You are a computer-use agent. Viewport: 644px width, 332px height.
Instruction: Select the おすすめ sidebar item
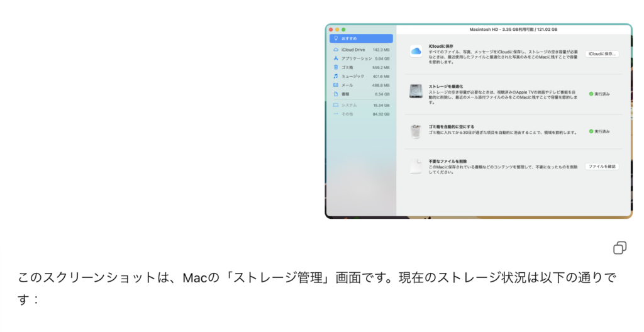361,38
